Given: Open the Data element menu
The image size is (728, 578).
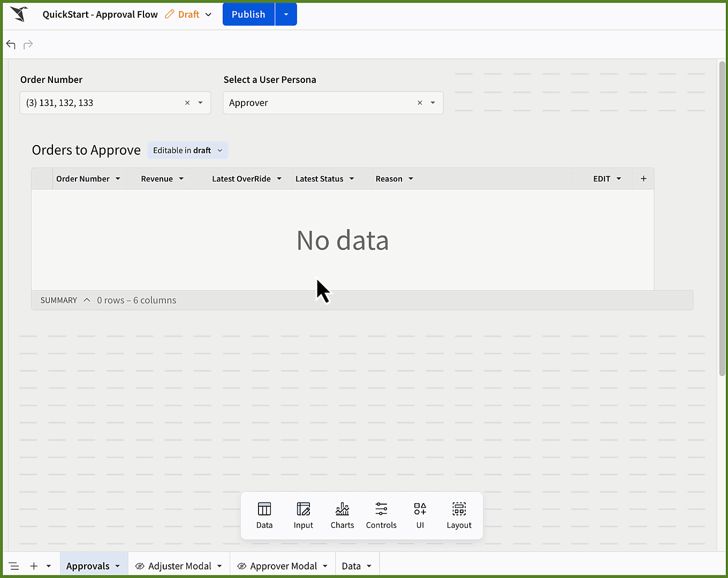Looking at the screenshot, I should tap(264, 515).
